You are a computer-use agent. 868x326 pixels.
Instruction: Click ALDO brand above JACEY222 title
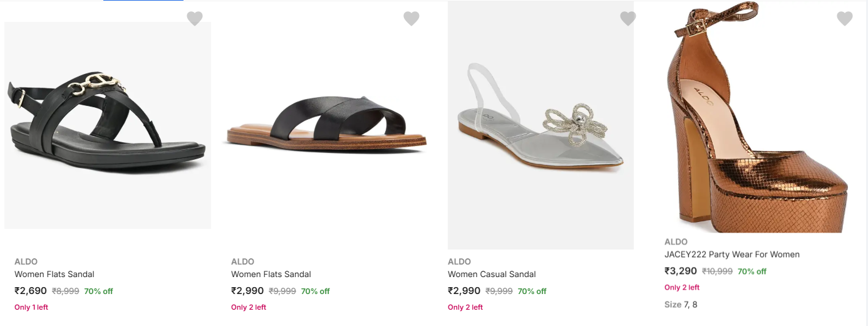pos(676,242)
